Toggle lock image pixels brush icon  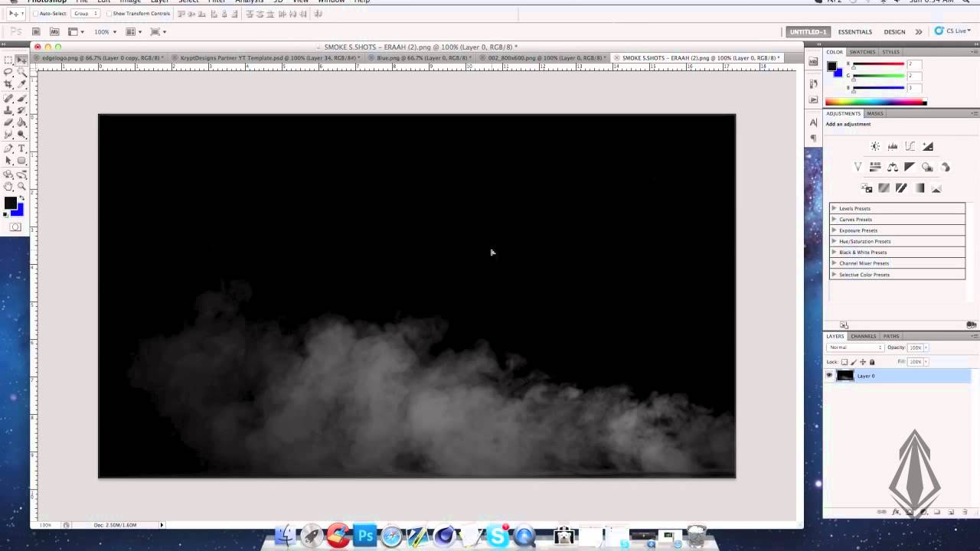[854, 362]
